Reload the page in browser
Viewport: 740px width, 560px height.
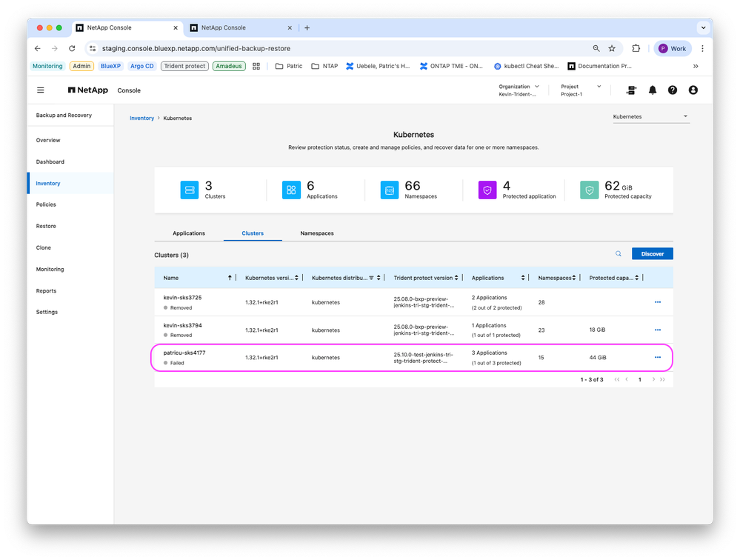(x=72, y=48)
